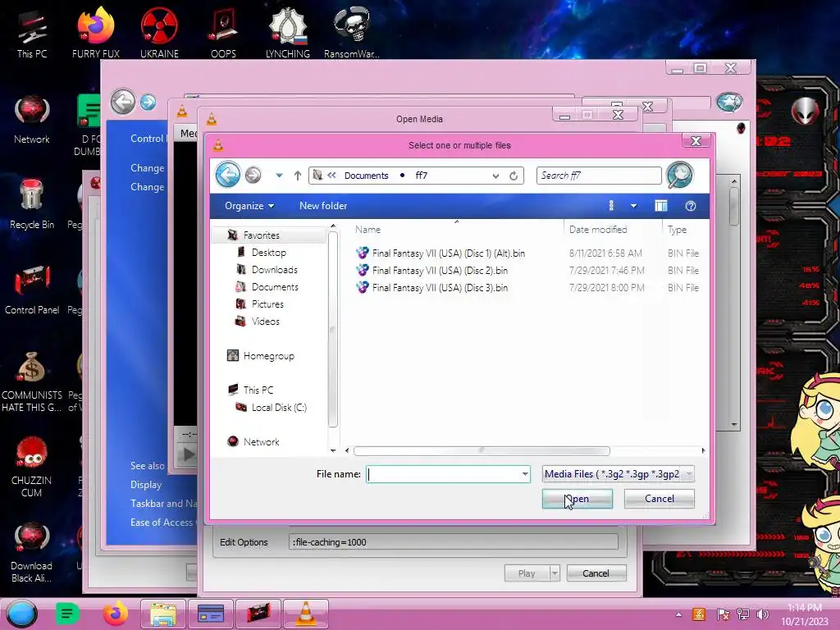This screenshot has height=630, width=840.
Task: Select Network in navigation pane
Action: [x=261, y=441]
